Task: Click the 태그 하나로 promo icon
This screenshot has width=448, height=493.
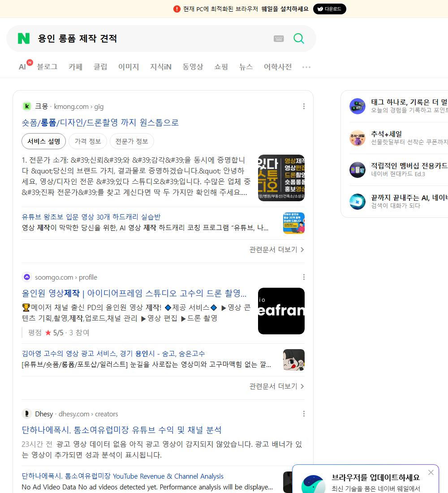Action: pyautogui.click(x=358, y=106)
